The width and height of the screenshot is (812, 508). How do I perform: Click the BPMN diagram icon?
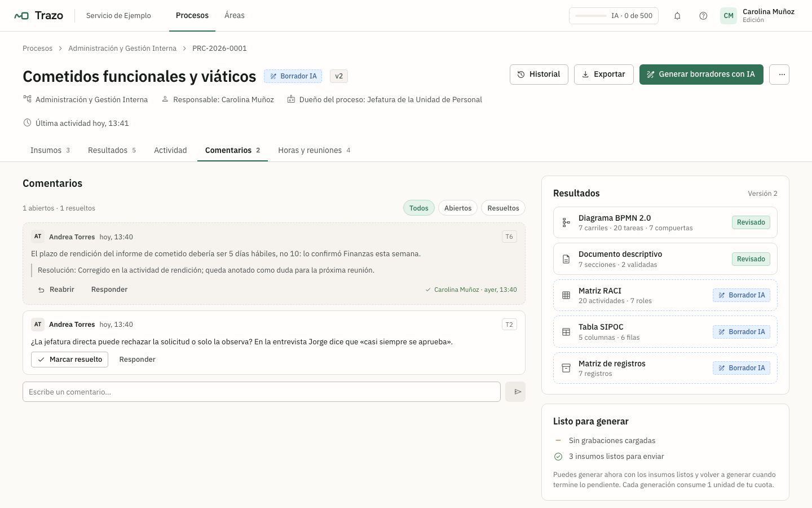[x=566, y=222]
